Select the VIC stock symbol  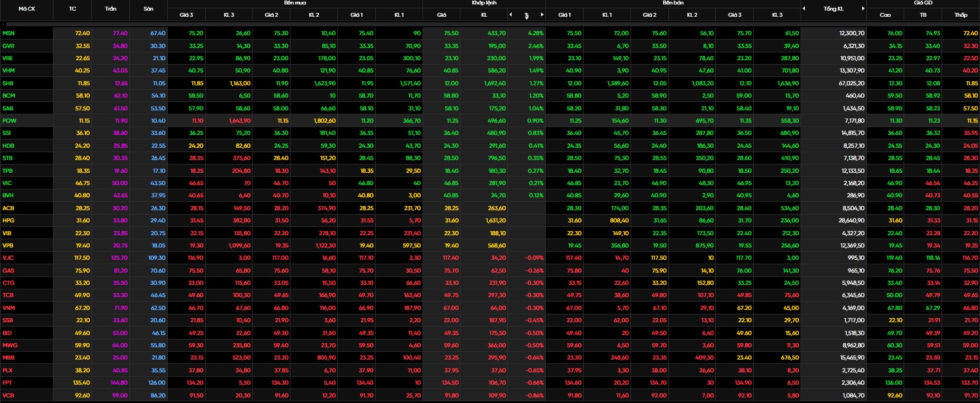click(x=7, y=183)
